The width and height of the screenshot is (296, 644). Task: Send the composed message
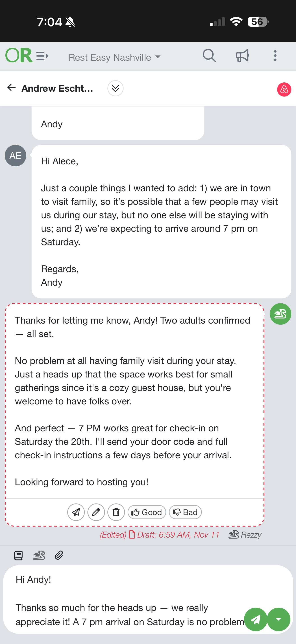point(255,619)
